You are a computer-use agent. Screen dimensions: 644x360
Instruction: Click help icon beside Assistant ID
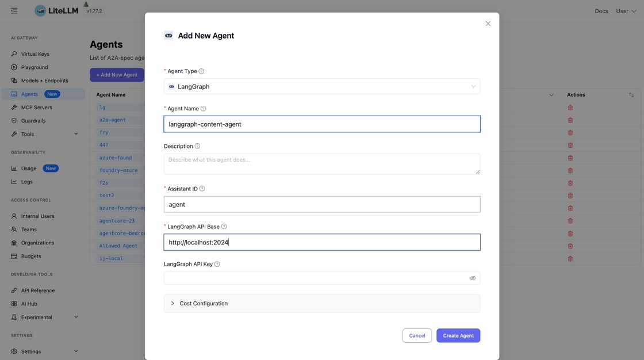(x=202, y=189)
